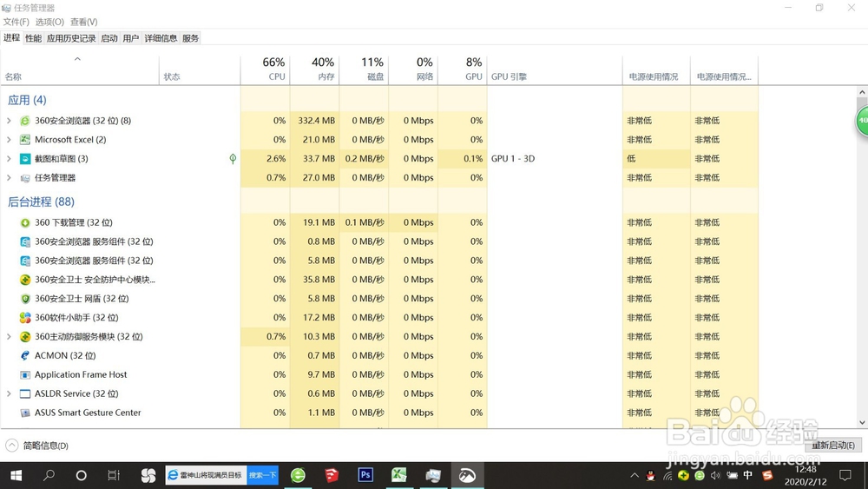Click the Cortana circle taskbar icon
Image resolution: width=868 pixels, height=489 pixels.
[x=82, y=475]
